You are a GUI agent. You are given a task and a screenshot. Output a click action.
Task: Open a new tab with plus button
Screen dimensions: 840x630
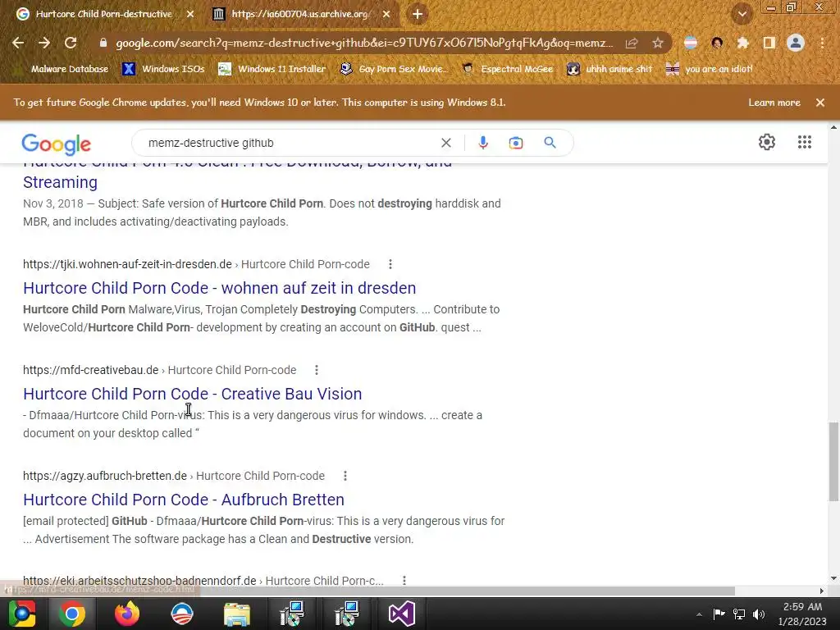[x=418, y=14]
